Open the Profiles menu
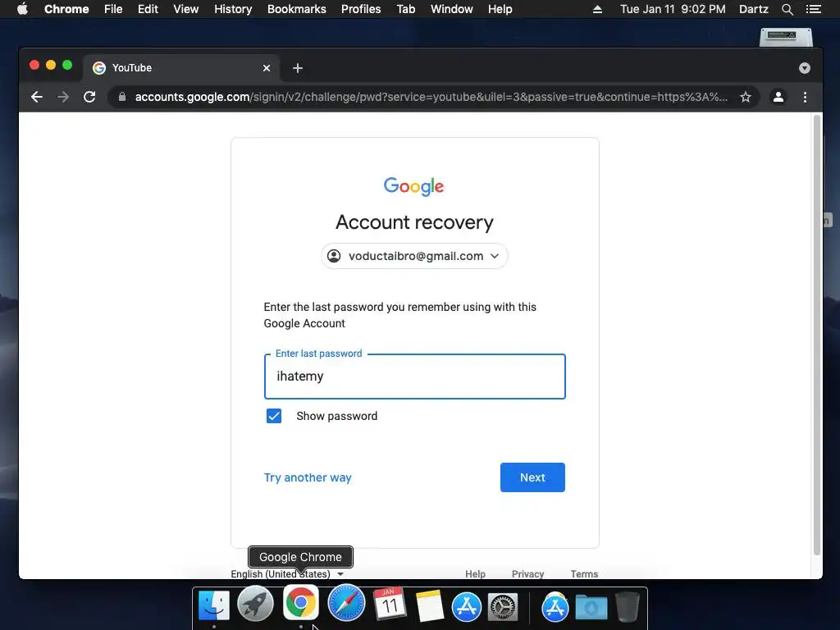This screenshot has width=840, height=630. point(361,9)
